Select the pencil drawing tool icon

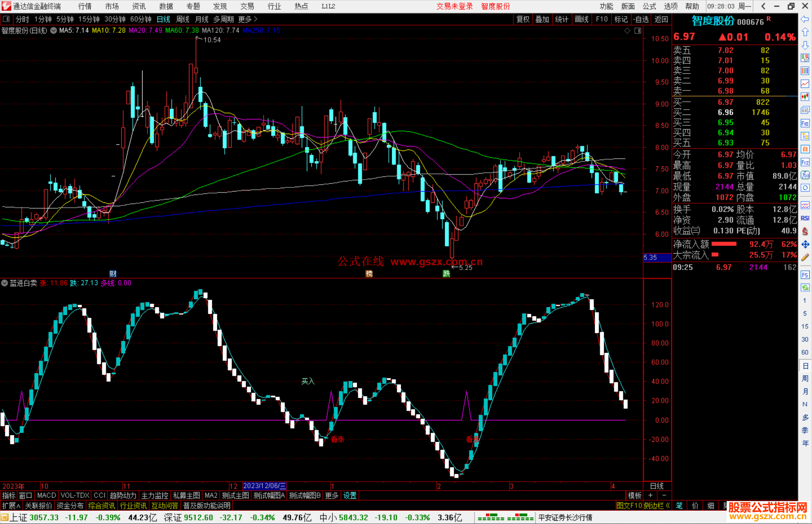pyautogui.click(x=805, y=257)
